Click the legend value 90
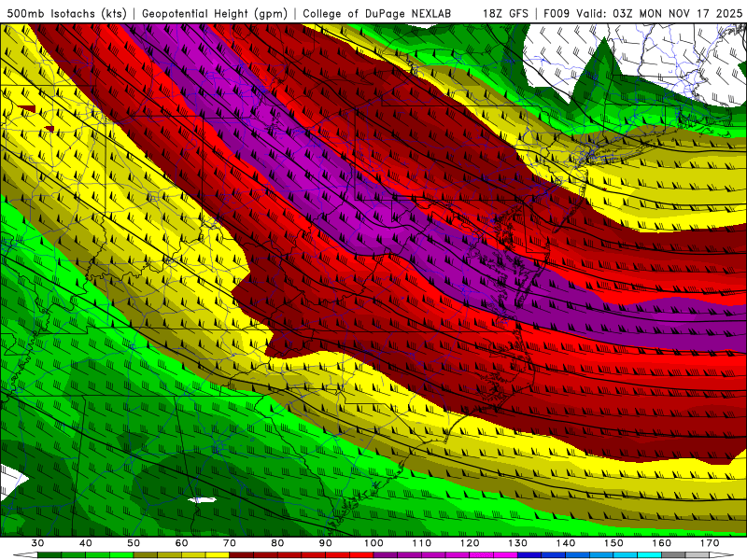747x560 pixels. pos(326,543)
